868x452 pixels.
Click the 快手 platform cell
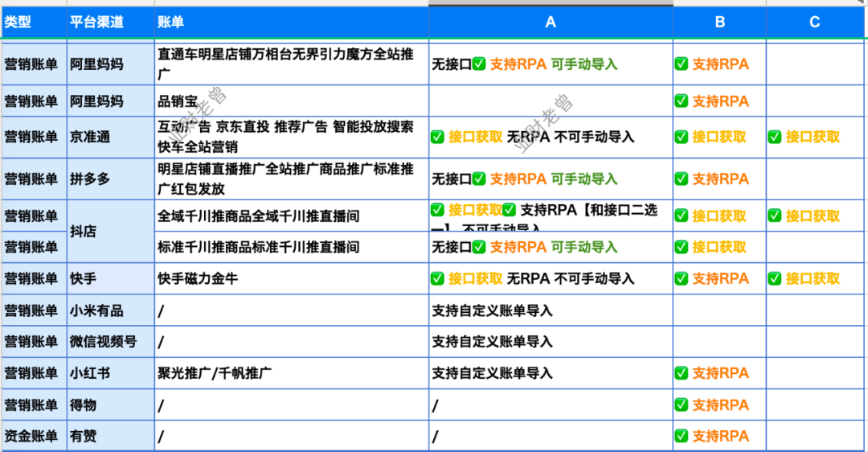[111, 278]
